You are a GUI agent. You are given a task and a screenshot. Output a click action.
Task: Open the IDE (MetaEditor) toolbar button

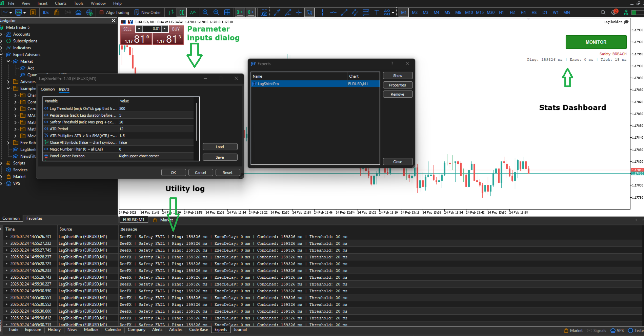46,13
